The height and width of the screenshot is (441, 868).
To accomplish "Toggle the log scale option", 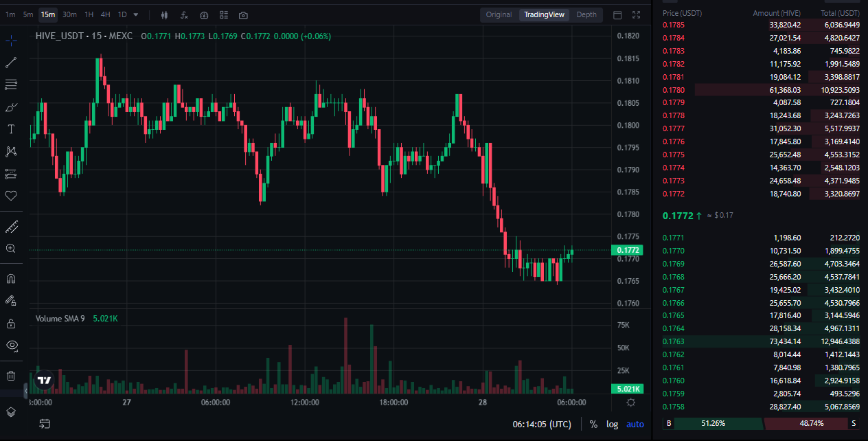I will [612, 425].
